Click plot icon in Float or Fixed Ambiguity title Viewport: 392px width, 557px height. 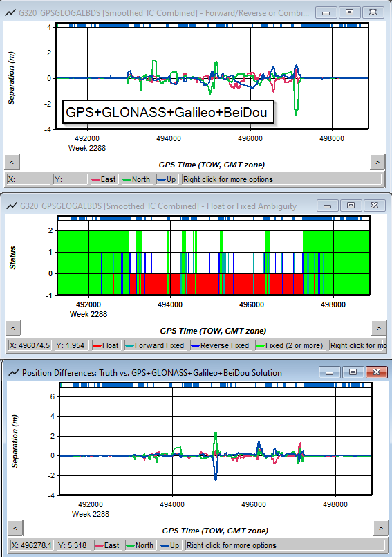[x=12, y=206]
